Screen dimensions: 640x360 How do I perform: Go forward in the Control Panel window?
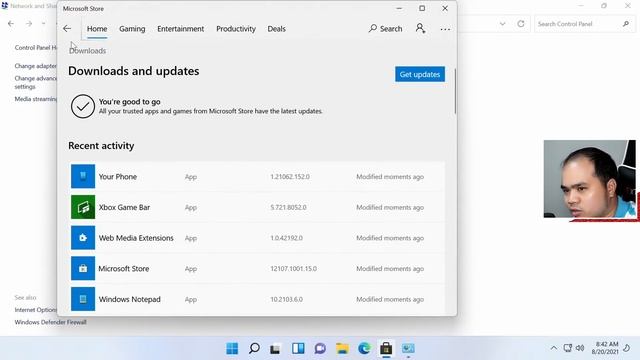pyautogui.click(x=29, y=24)
